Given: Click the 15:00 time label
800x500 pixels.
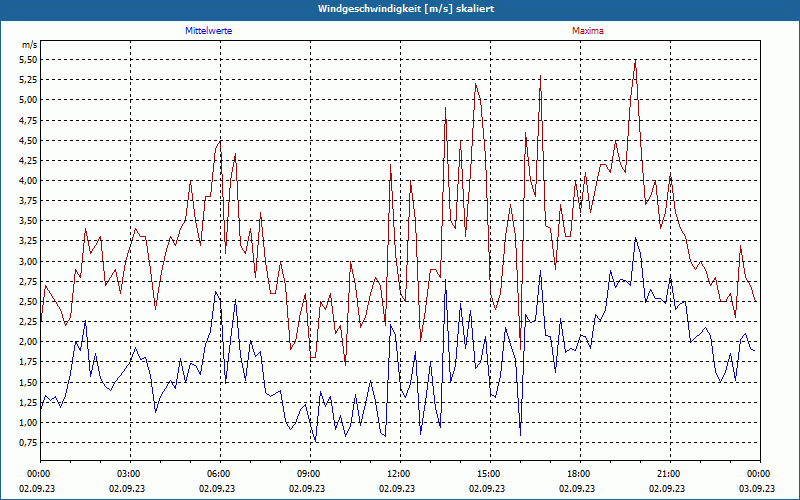Looking at the screenshot, I should (488, 474).
